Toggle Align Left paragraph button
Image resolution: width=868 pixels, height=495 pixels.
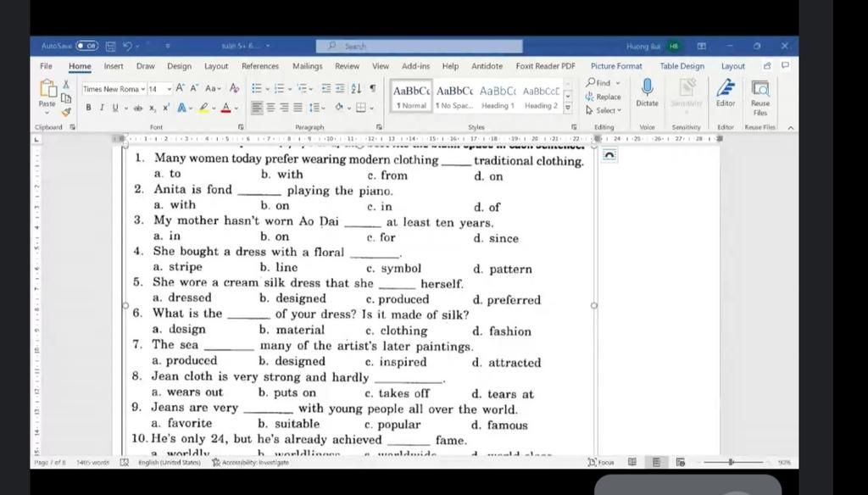257,108
